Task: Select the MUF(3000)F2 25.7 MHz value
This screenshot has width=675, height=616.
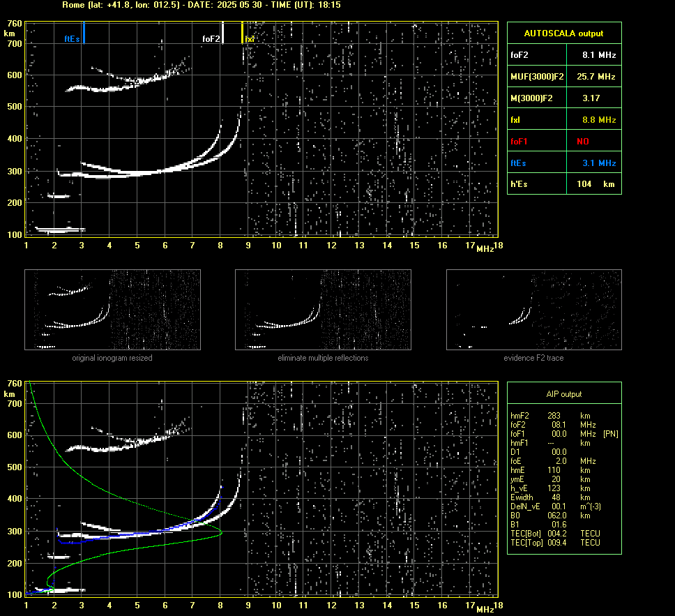Action: (596, 76)
